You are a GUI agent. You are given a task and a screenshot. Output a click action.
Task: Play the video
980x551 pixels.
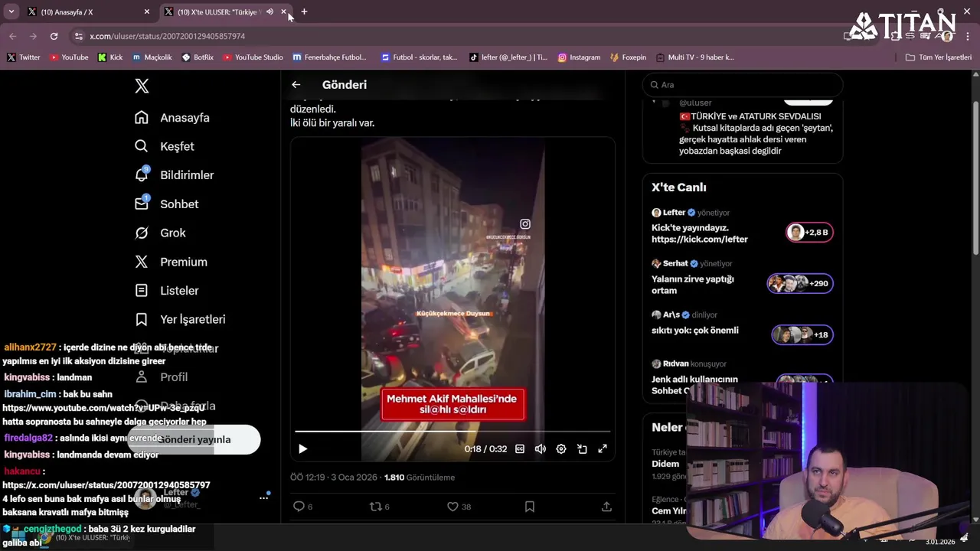tap(302, 449)
